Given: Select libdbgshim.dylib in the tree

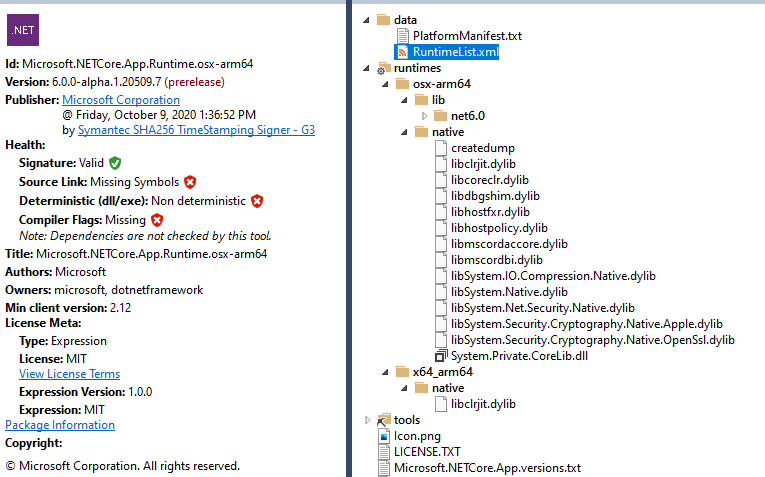Looking at the screenshot, I should point(495,196).
